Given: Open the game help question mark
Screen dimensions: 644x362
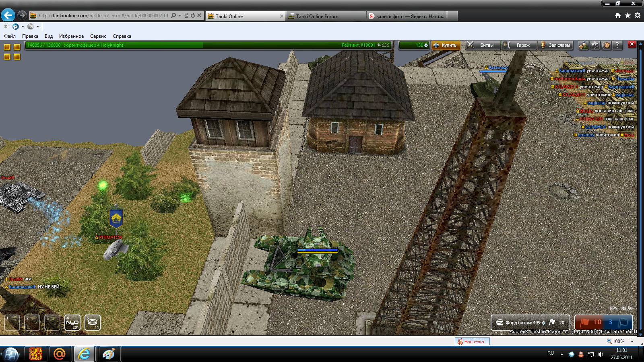Looking at the screenshot, I should 617,45.
